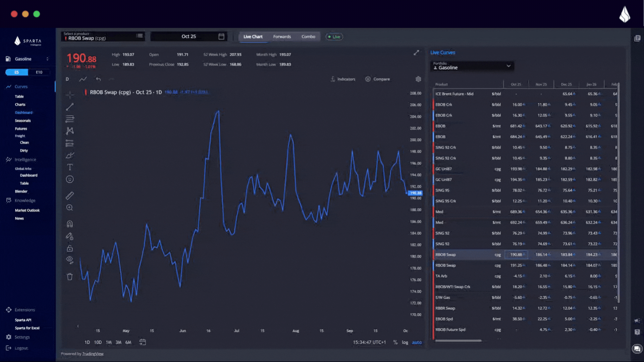
Task: Activate the magnet snapping mode
Action: 70,224
